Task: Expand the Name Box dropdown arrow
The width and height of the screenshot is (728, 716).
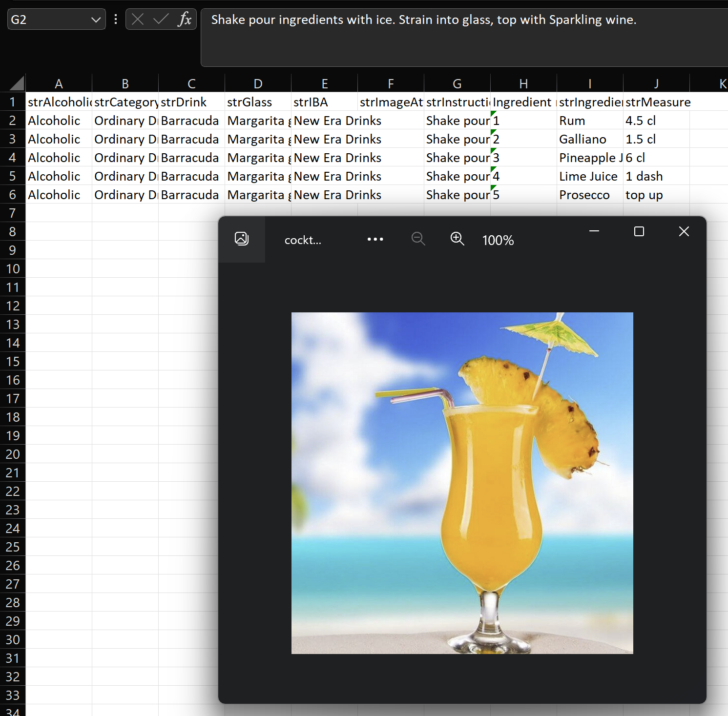Action: coord(96,20)
